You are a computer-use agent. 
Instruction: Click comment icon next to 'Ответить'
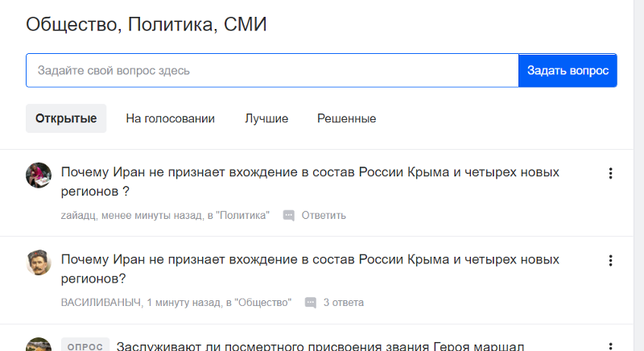coord(289,216)
